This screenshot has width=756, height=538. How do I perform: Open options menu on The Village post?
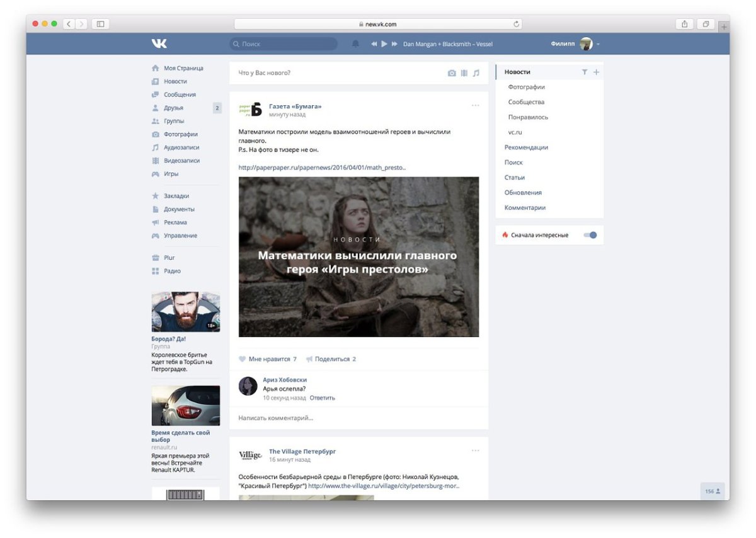click(x=475, y=450)
